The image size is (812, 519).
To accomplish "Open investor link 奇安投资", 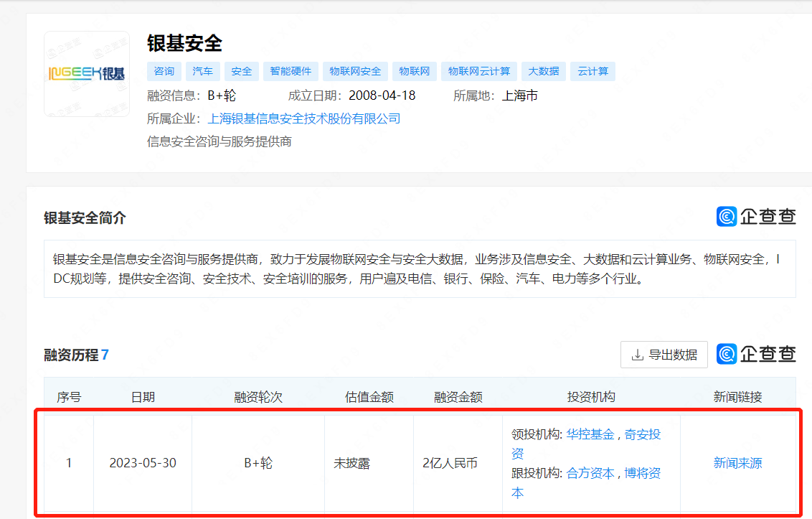I will [642, 434].
